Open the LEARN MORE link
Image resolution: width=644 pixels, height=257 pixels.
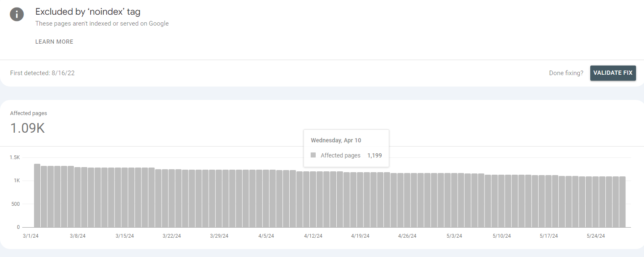[x=54, y=42]
